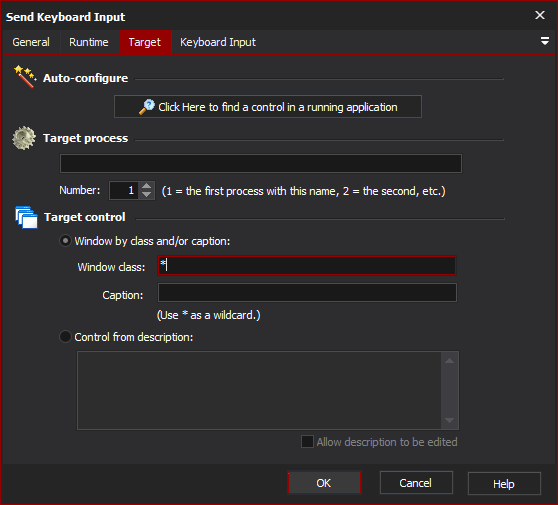Viewport: 558px width, 505px height.
Task: Click the magnifier icon on find control button
Action: coord(147,107)
